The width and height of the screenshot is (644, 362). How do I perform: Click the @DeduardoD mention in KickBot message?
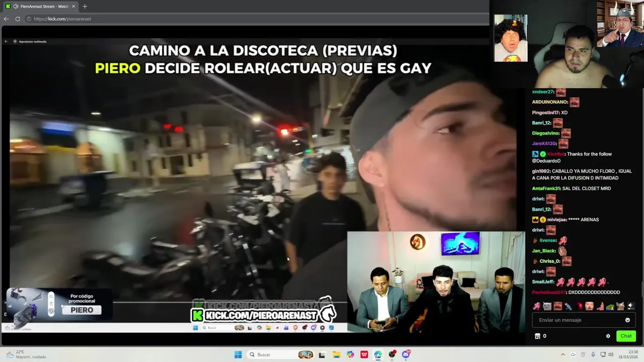pos(546,161)
